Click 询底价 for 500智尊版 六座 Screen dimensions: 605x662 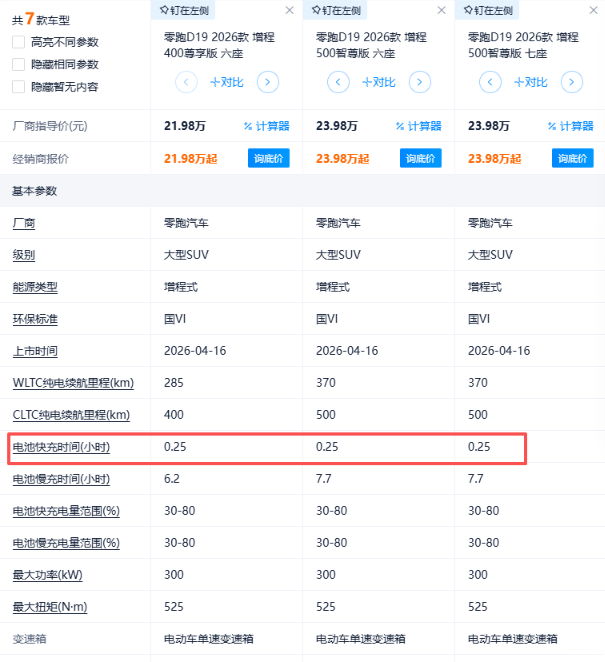tap(421, 158)
